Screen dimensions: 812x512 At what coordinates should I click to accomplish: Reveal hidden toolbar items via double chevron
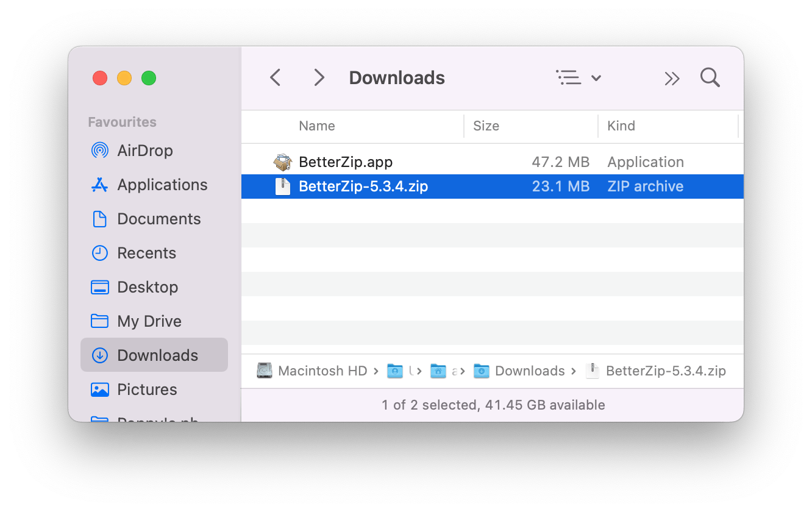pos(672,78)
